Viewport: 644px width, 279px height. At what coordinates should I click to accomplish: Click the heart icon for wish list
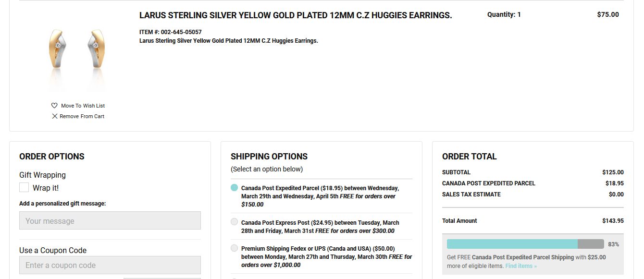[x=54, y=106]
